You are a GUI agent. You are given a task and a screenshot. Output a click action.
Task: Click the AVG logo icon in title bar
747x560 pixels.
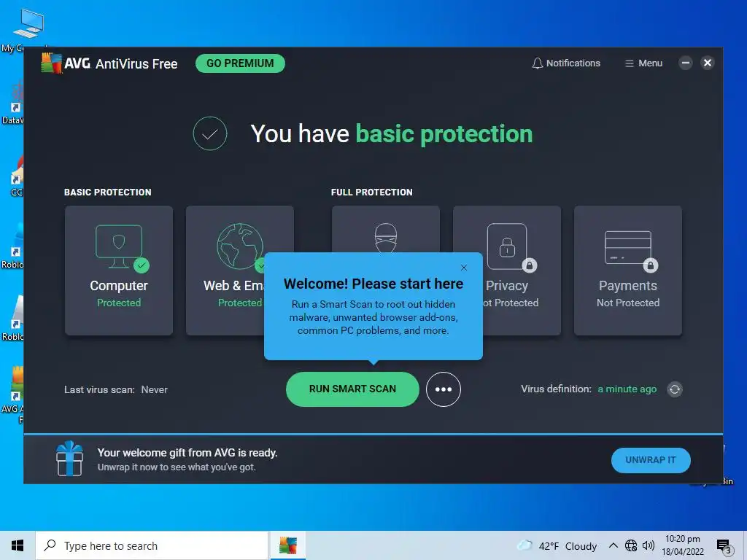coord(52,63)
